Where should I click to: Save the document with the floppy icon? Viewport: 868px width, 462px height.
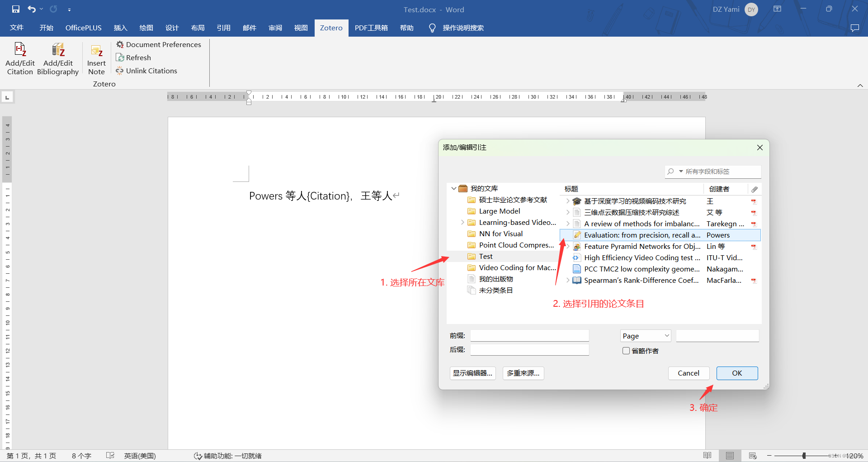tap(16, 9)
